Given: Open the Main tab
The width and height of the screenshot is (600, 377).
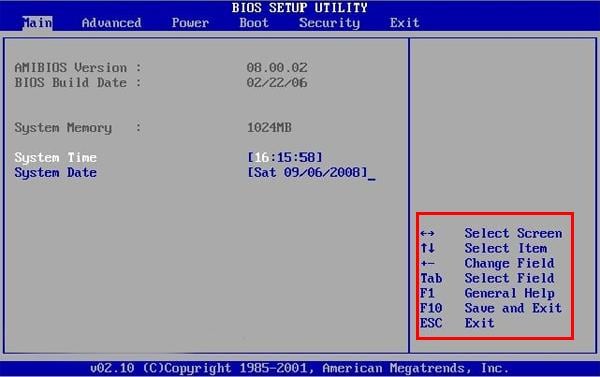Looking at the screenshot, I should tap(37, 23).
